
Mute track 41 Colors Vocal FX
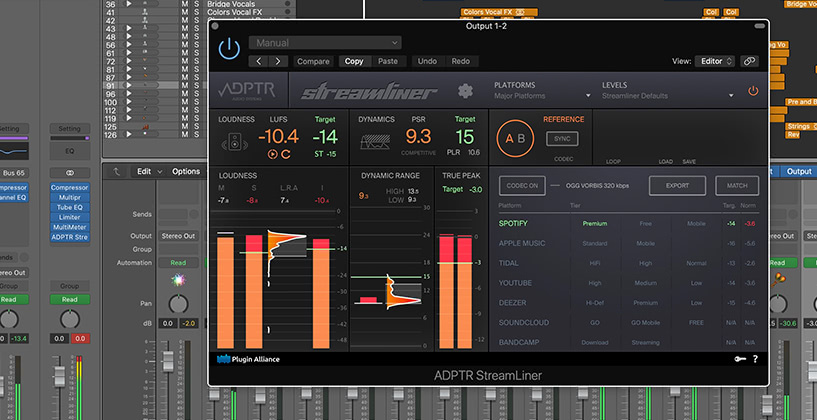[x=184, y=12]
